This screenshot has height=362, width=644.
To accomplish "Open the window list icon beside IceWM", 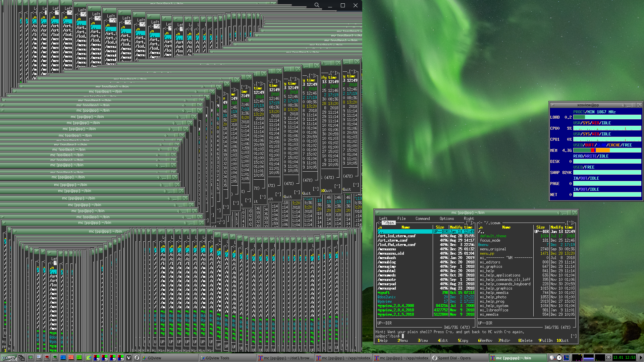I will 21,358.
